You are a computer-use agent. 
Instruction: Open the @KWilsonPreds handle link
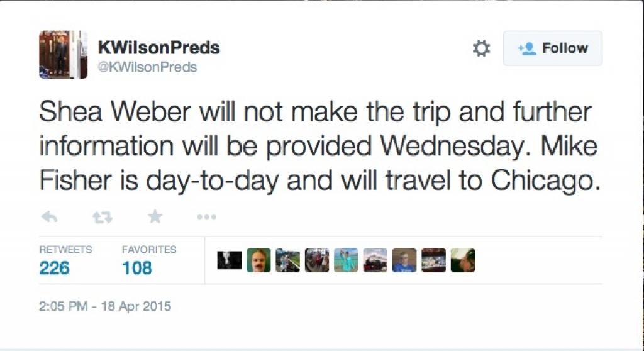[147, 67]
